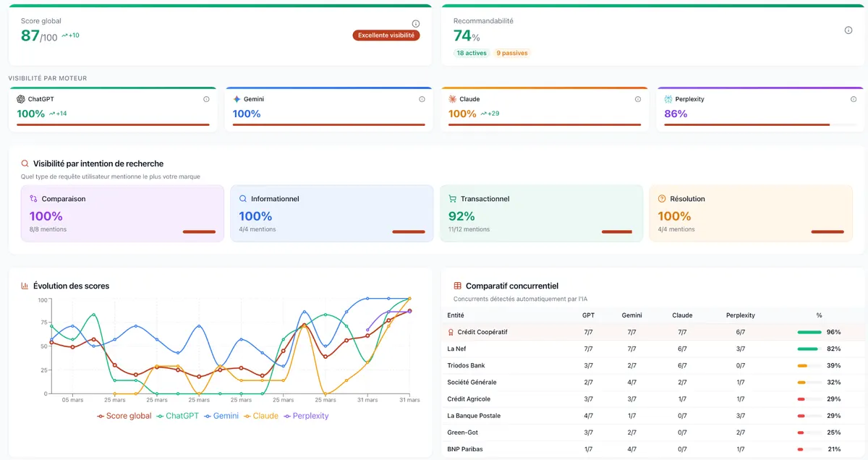The image size is (868, 460).
Task: Click the 87/100 global score value
Action: (x=39, y=35)
